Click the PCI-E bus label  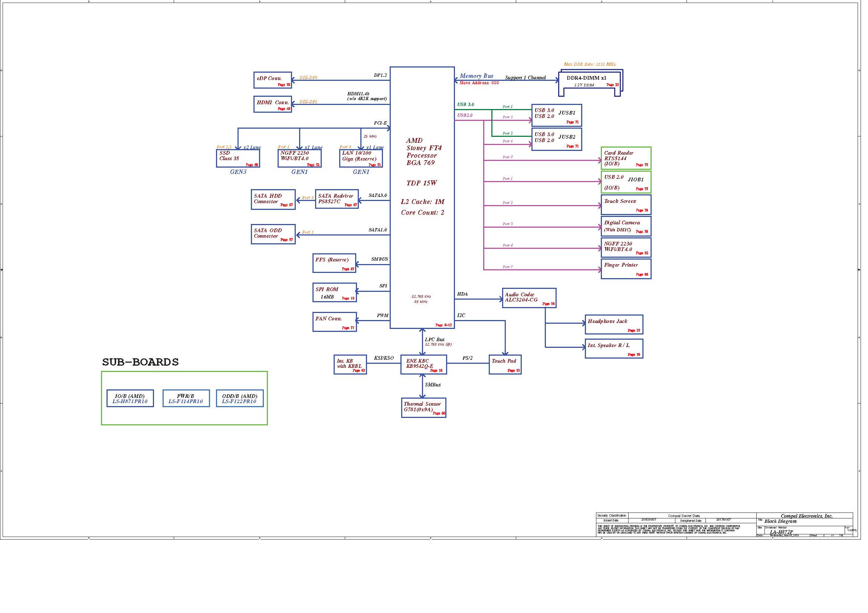[380, 123]
